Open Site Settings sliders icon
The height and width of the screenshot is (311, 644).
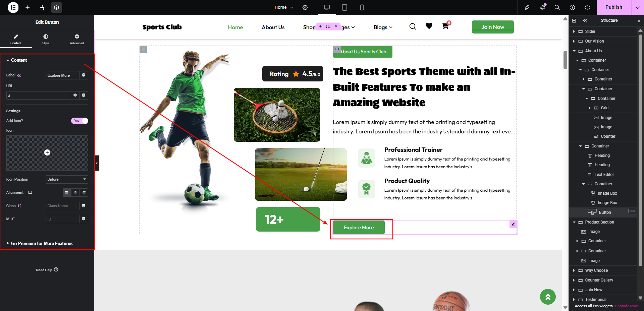pos(42,7)
